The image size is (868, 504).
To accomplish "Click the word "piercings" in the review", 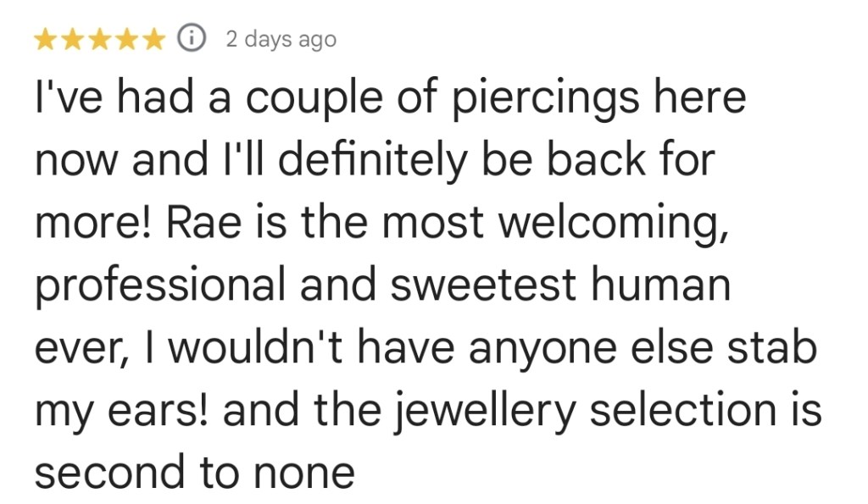I will [x=541, y=98].
